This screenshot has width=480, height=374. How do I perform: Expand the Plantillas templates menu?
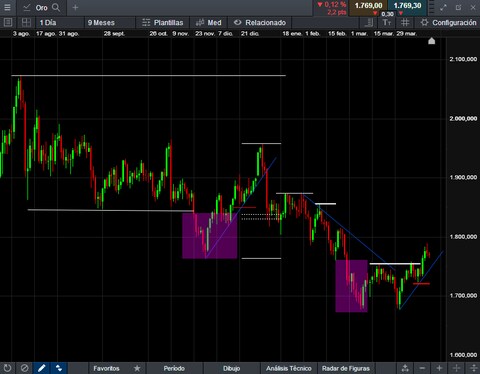point(163,22)
